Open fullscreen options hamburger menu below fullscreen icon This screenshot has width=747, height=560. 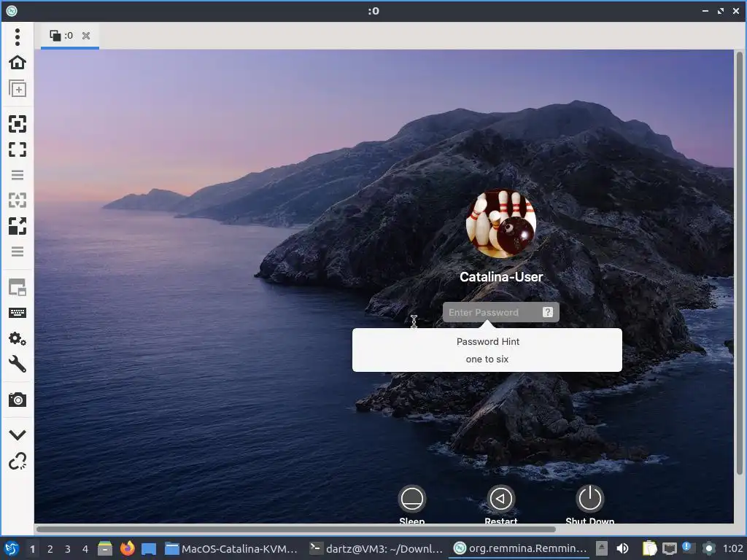(x=18, y=175)
